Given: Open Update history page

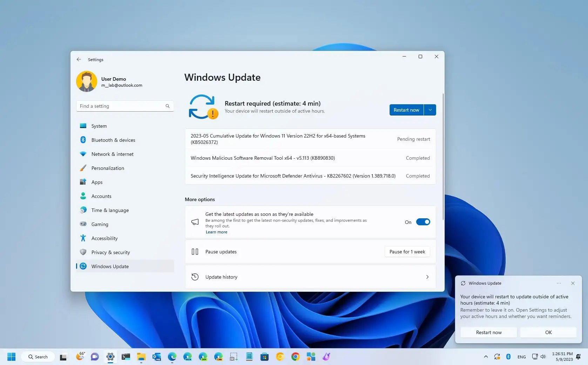Looking at the screenshot, I should point(310,277).
